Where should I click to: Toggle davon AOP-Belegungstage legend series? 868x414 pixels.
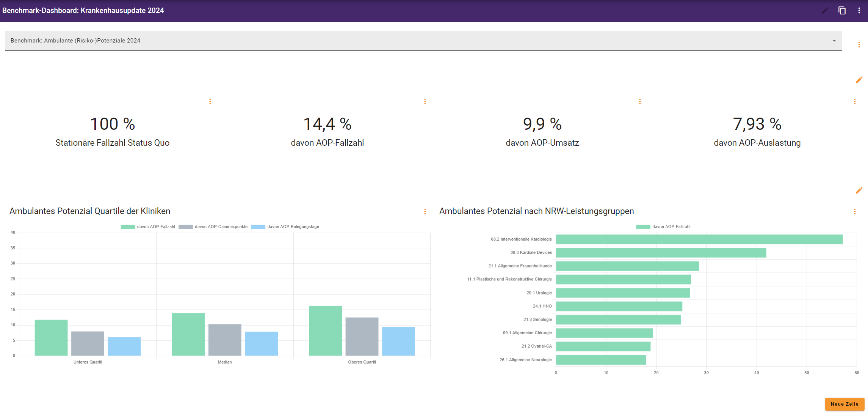pos(285,227)
